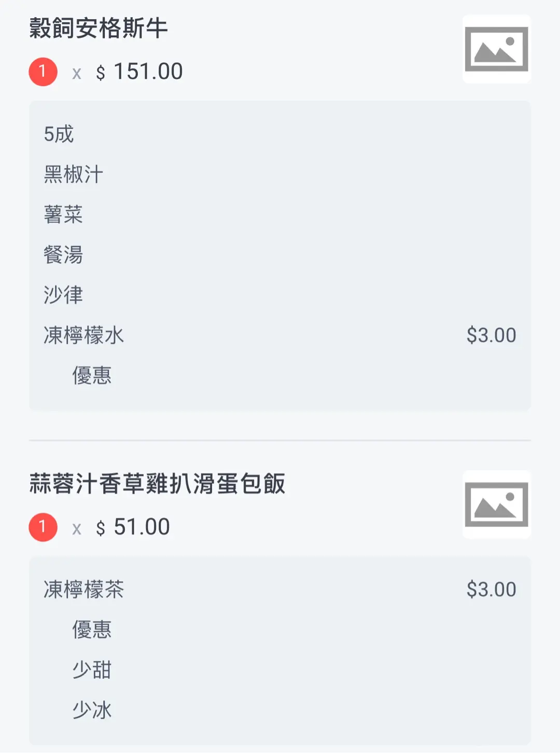Tap the 薯菜 side option
Screen dimensions: 560x753
point(63,214)
